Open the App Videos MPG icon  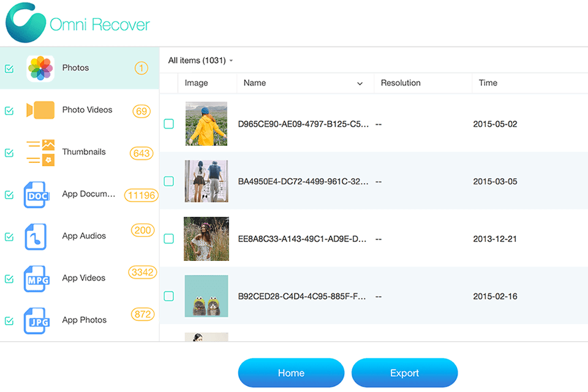[37, 279]
